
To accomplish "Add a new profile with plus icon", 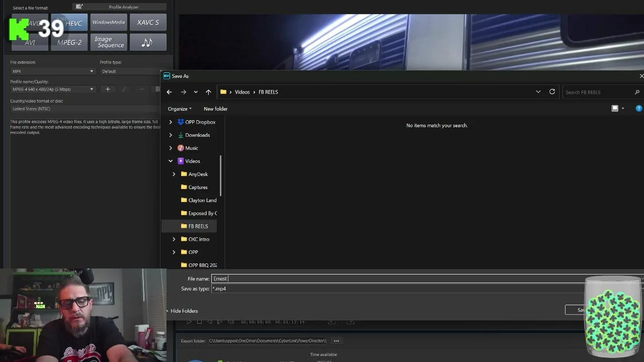I will 107,89.
